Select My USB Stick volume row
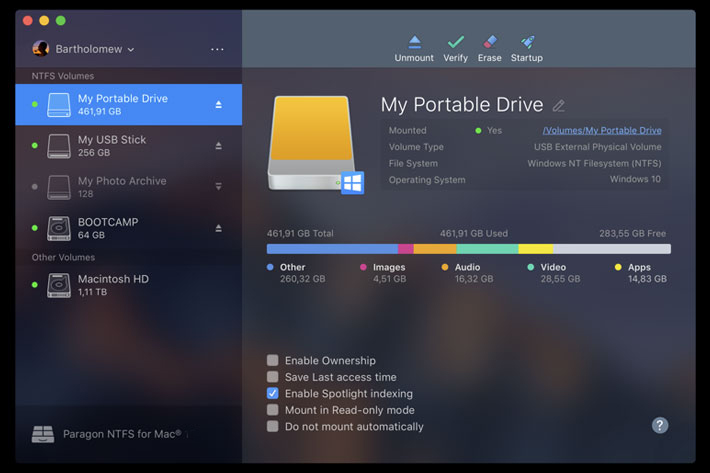710x473 pixels. (x=129, y=146)
